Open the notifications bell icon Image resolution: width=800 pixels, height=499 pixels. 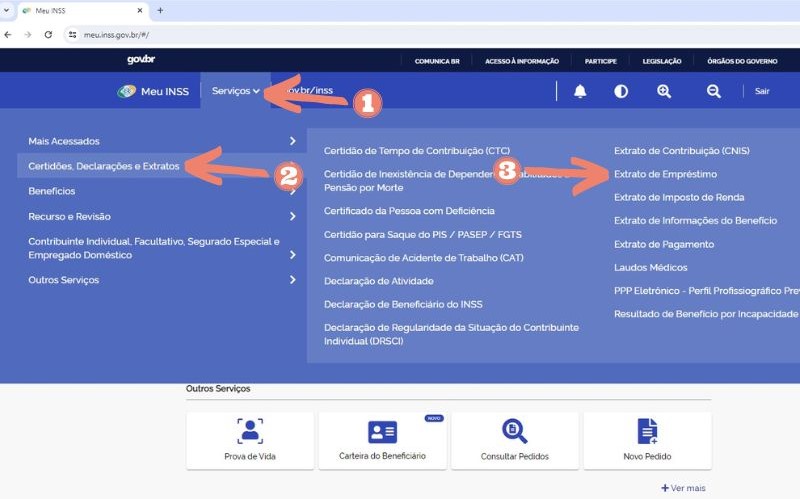coord(580,91)
